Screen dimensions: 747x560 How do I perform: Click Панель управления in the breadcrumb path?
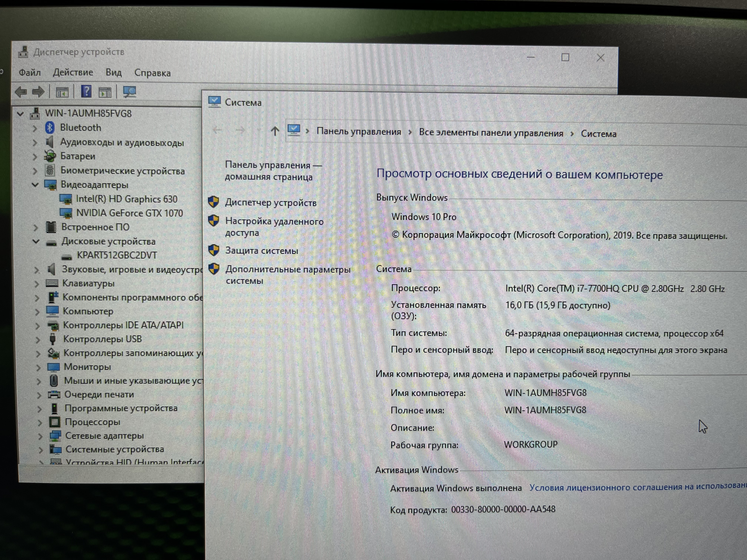[359, 132]
